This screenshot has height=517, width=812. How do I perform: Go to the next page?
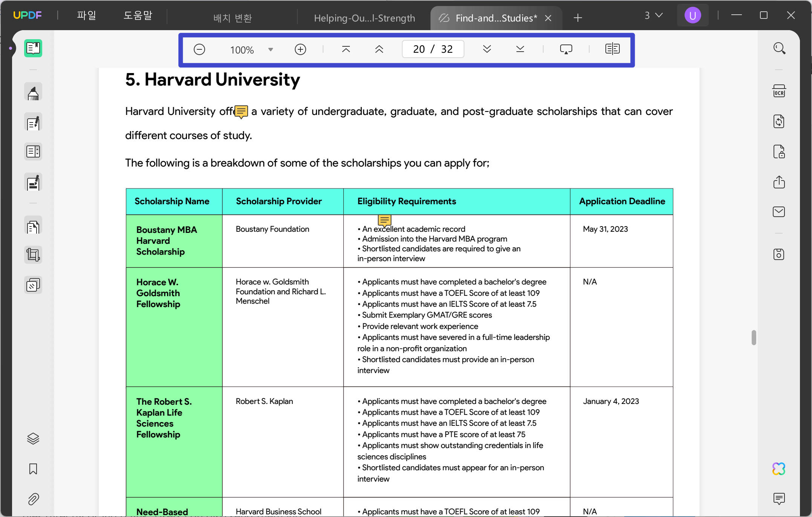click(x=487, y=49)
